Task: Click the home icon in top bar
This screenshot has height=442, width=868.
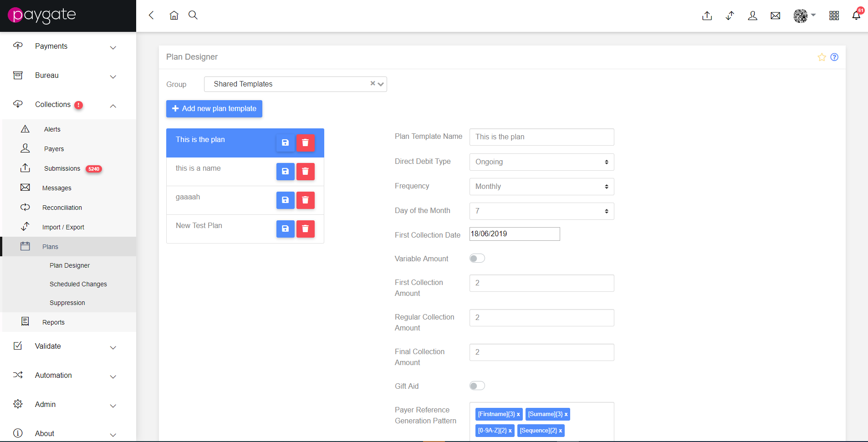Action: pos(174,15)
